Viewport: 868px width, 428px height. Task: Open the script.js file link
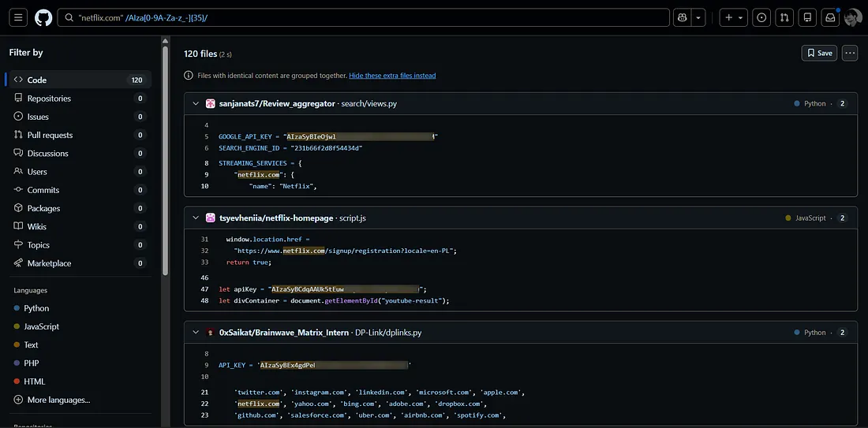[x=353, y=218]
